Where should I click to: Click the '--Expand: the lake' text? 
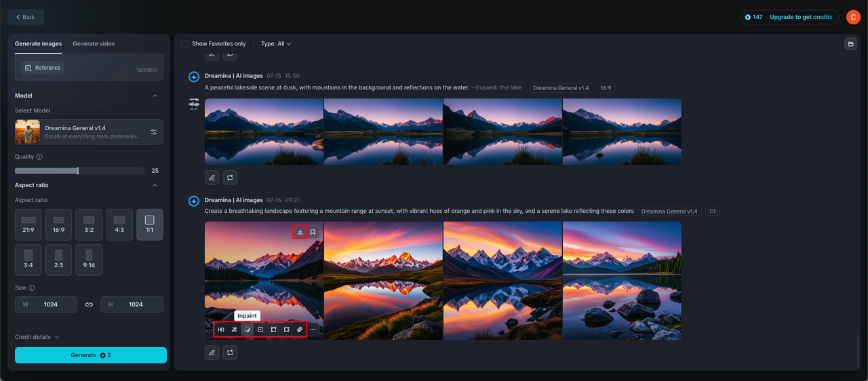pyautogui.click(x=496, y=87)
